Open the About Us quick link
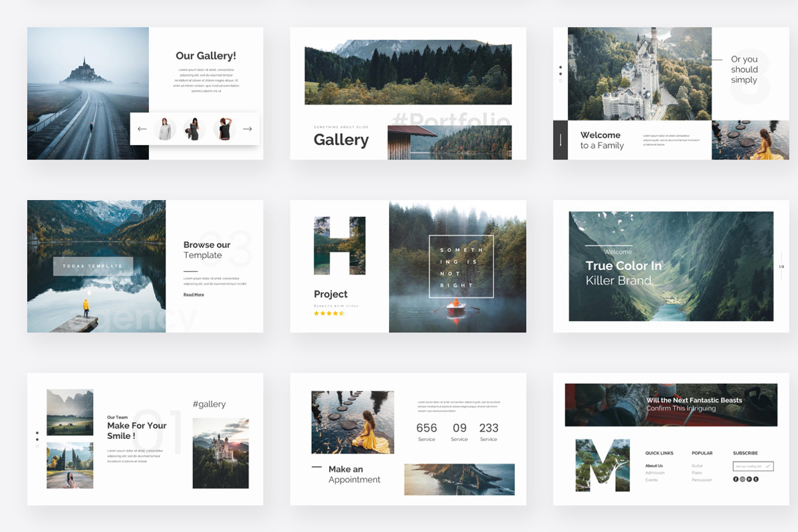Screen dimensions: 798x532 click(654, 465)
